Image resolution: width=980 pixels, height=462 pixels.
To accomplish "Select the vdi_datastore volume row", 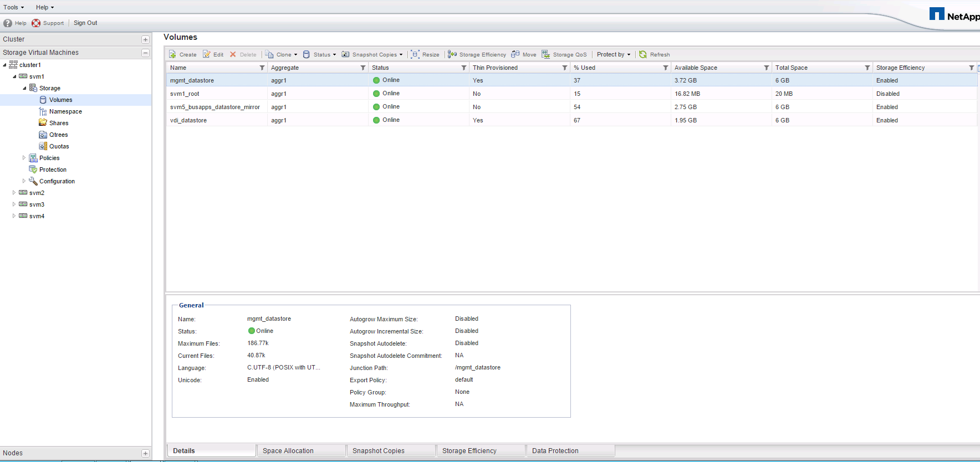I will pyautogui.click(x=571, y=120).
